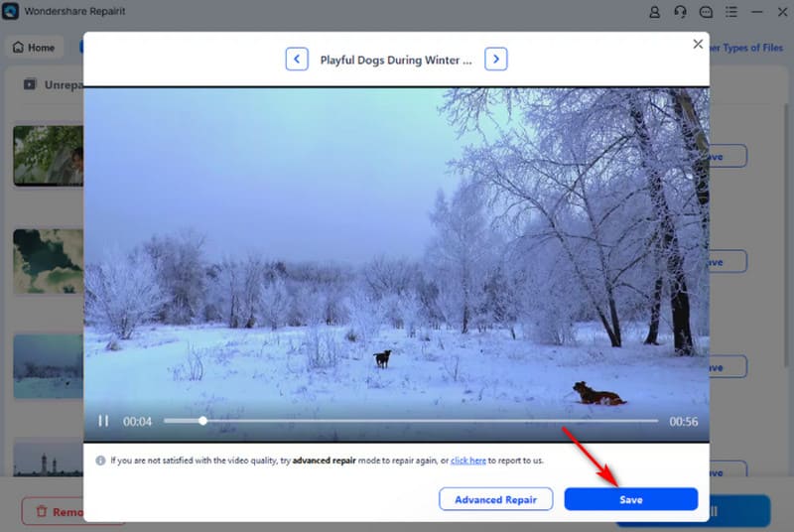This screenshot has width=794, height=532.
Task: Save the repaired video
Action: (630, 499)
